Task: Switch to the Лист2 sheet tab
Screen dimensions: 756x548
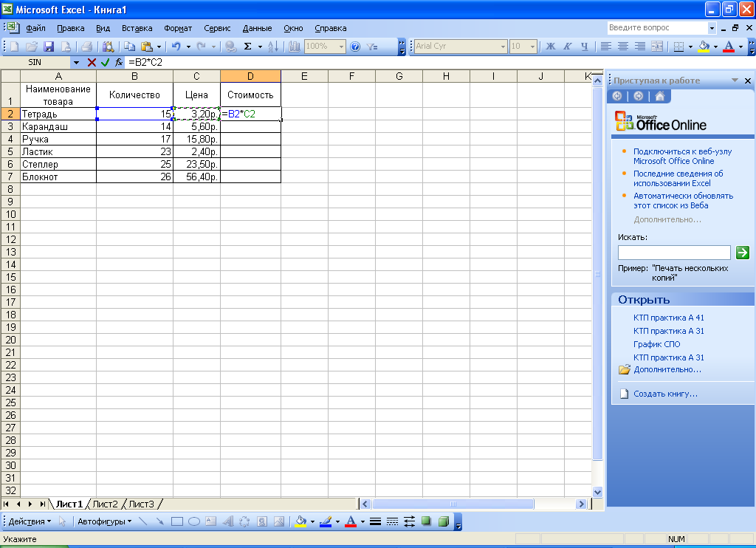Action: (x=105, y=504)
